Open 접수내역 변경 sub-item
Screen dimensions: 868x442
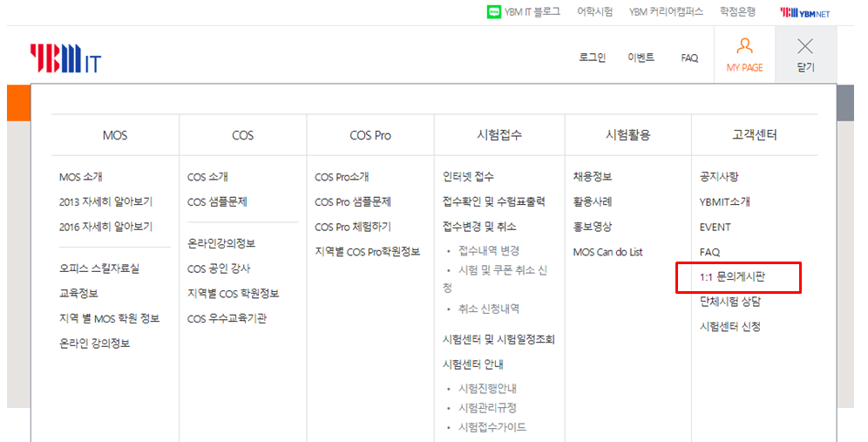(489, 251)
